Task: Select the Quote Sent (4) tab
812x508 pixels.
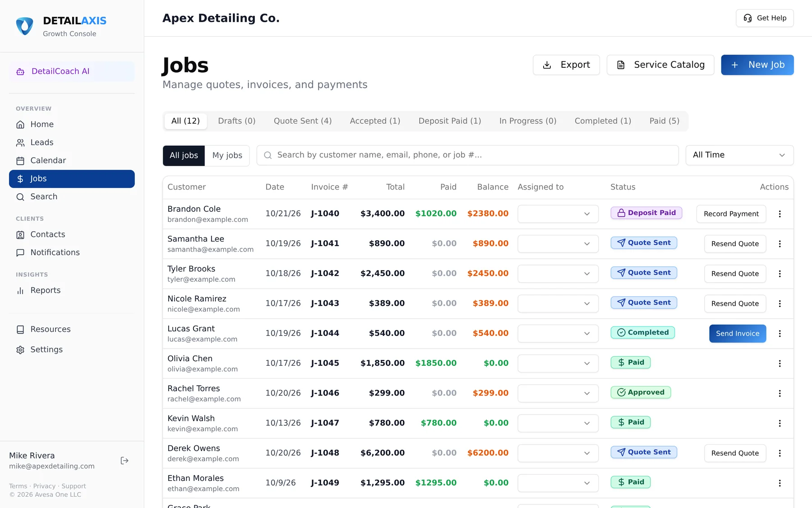Action: [x=303, y=121]
